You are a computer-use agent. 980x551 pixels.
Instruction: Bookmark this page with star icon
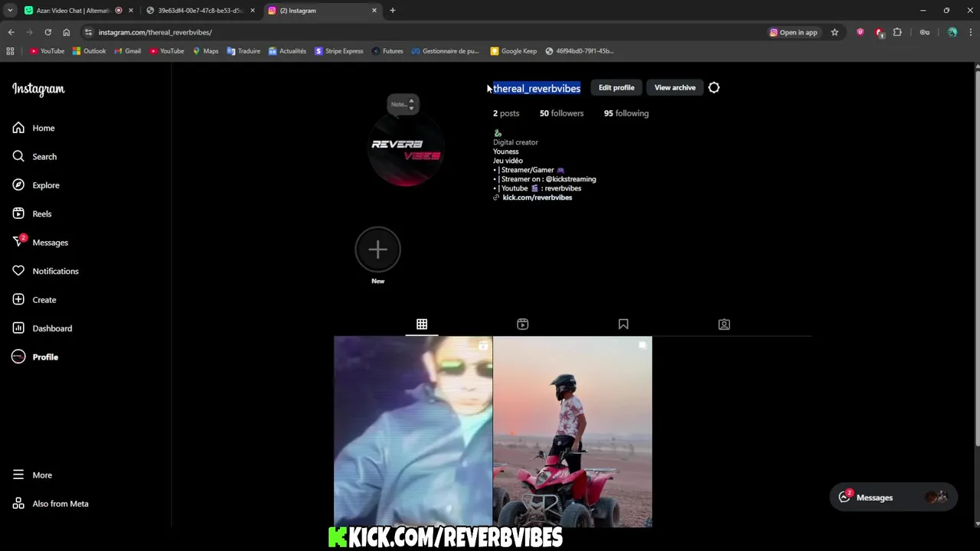tap(835, 32)
